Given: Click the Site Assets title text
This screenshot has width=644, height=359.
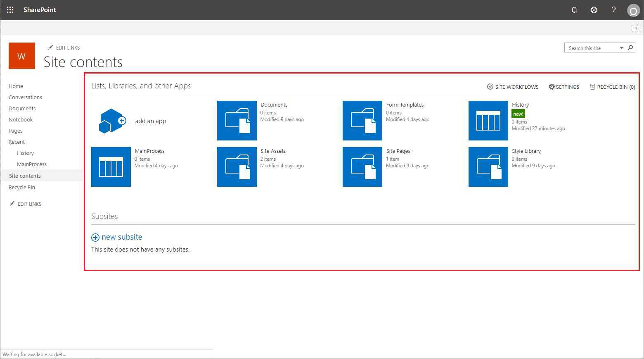Looking at the screenshot, I should pyautogui.click(x=273, y=151).
